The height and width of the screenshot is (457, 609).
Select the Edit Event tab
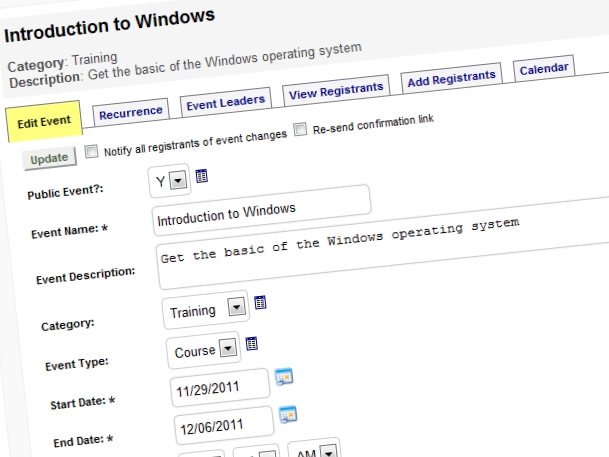coord(44,122)
